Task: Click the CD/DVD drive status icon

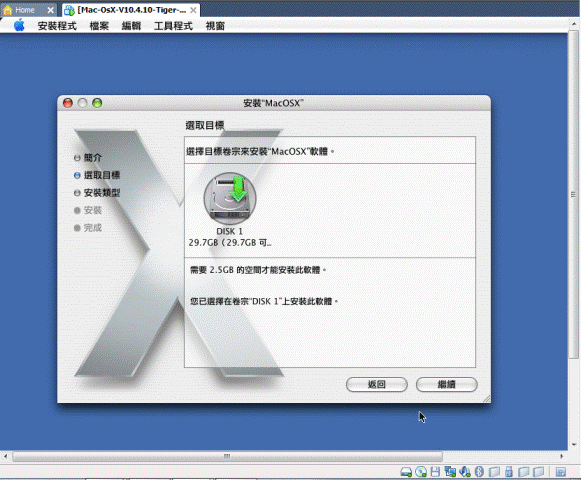Action: [421, 471]
